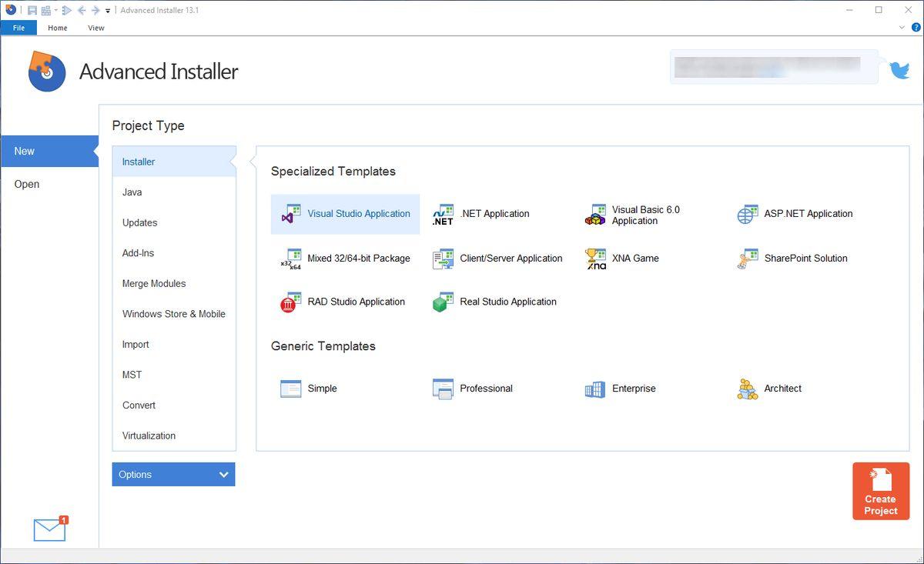Screen dimensions: 924x564
Task: Select the Visual Studio Application template
Action: (346, 214)
